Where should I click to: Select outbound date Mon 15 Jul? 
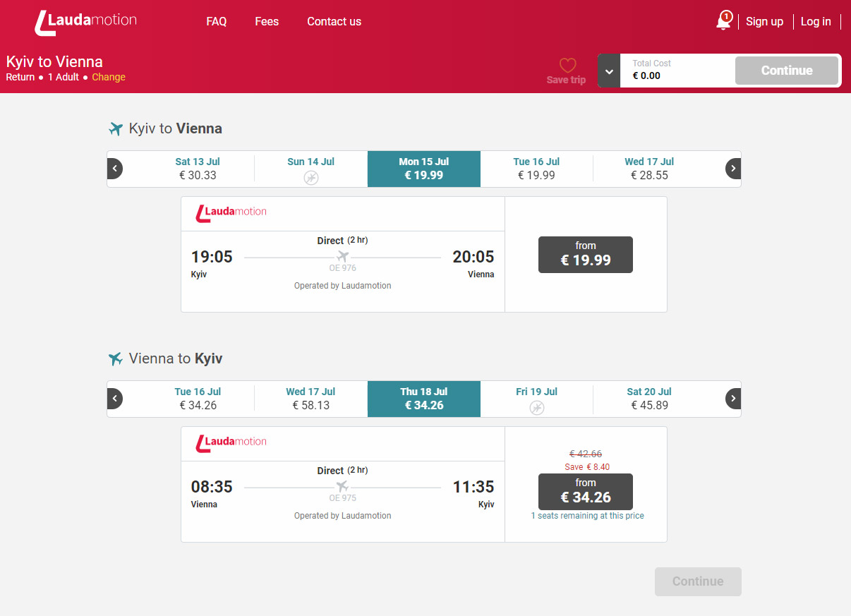click(x=424, y=169)
